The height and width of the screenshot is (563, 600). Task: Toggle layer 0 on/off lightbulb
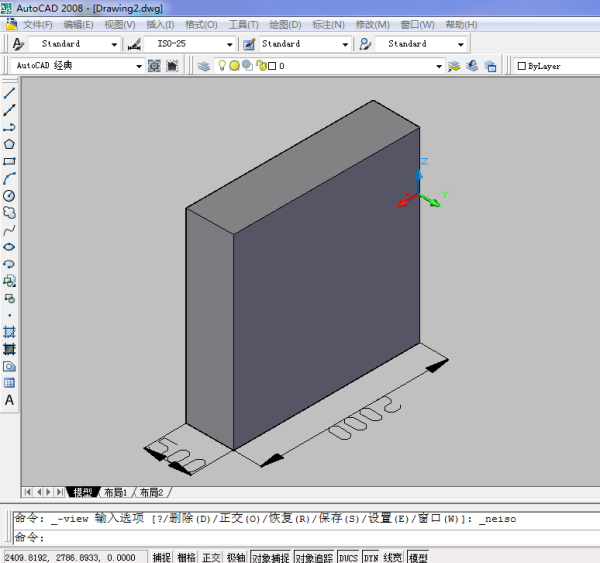[x=222, y=65]
